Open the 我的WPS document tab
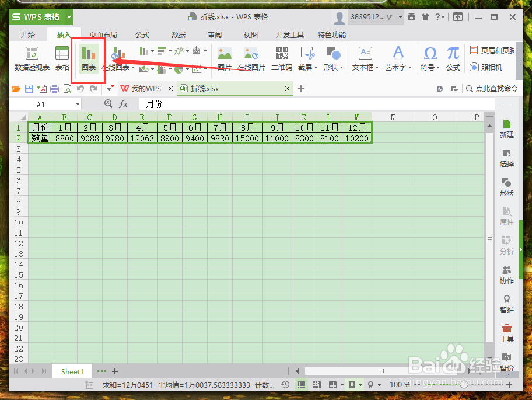 (146, 89)
